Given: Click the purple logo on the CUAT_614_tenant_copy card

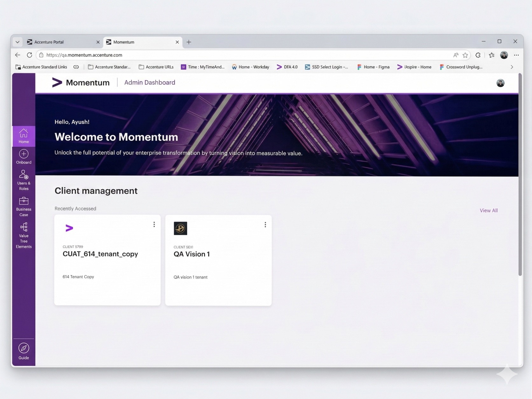Looking at the screenshot, I should click(x=69, y=228).
